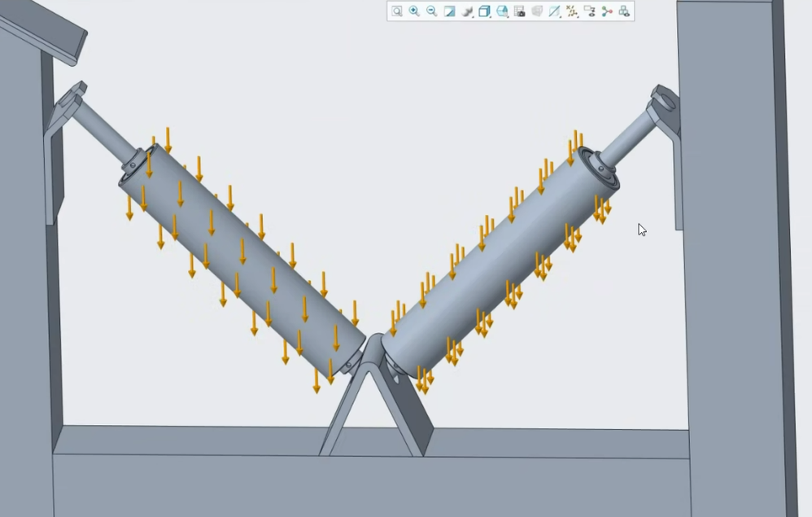Click the Zoom In magnifier icon
Image resolution: width=812 pixels, height=517 pixels.
[x=414, y=11]
